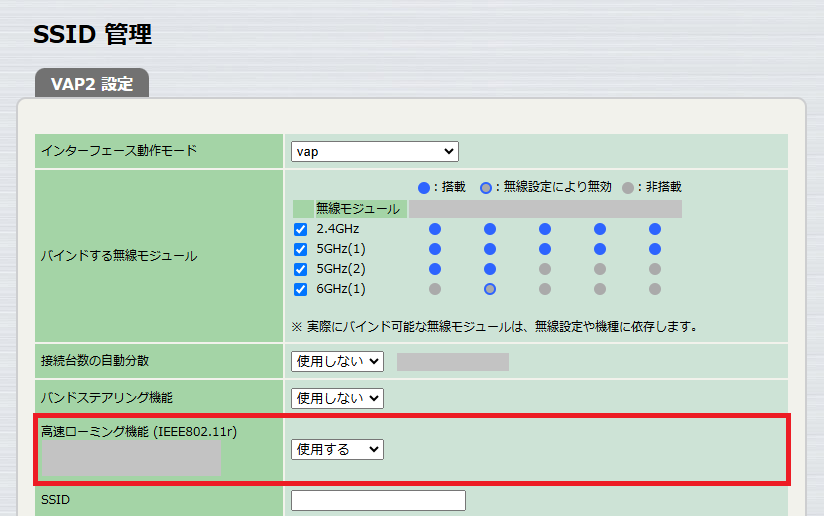Uncheck the 5GHz(1) wireless module checkbox
This screenshot has height=516, width=824.
click(301, 249)
